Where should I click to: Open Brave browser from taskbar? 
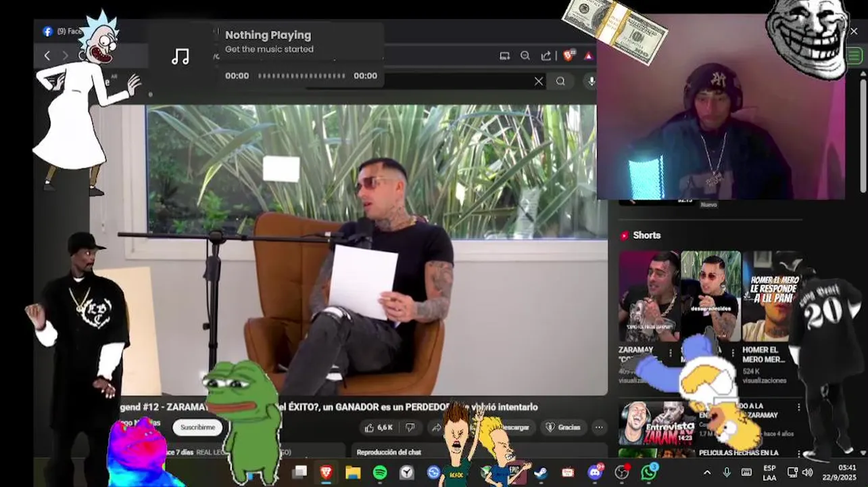pyautogui.click(x=326, y=472)
